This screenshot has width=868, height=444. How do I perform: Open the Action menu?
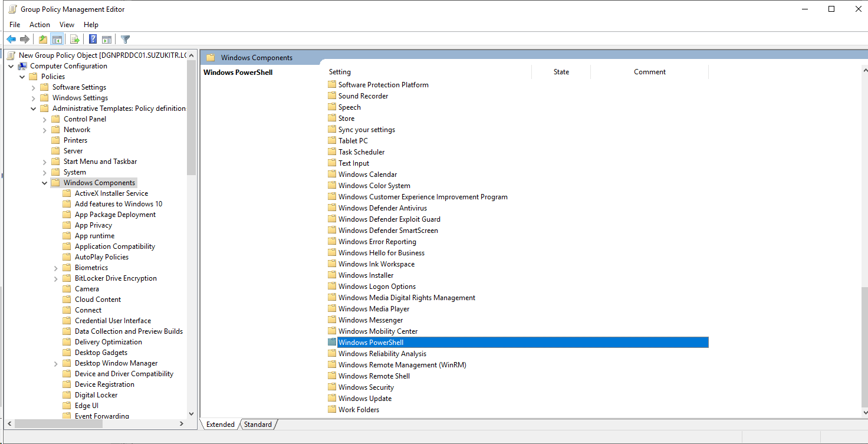[x=39, y=25]
